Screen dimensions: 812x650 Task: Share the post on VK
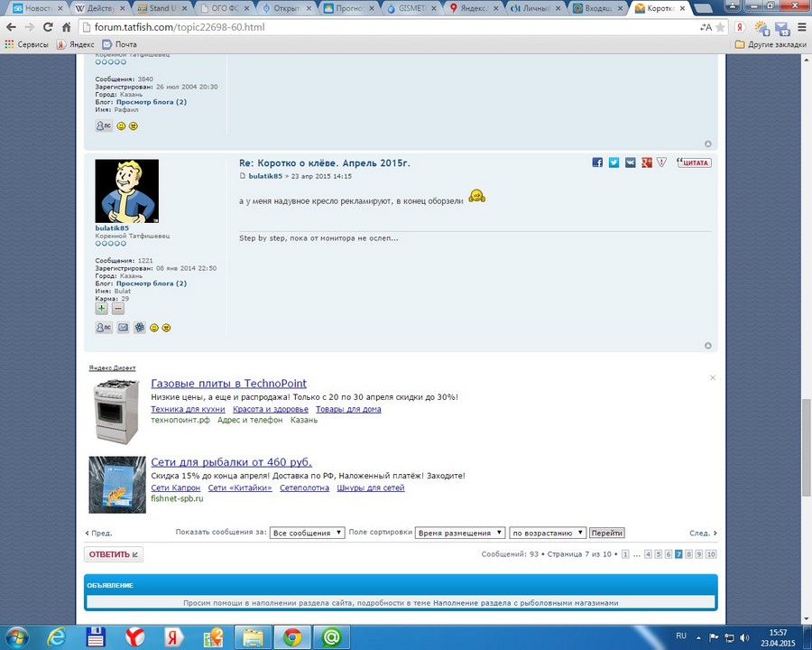630,162
